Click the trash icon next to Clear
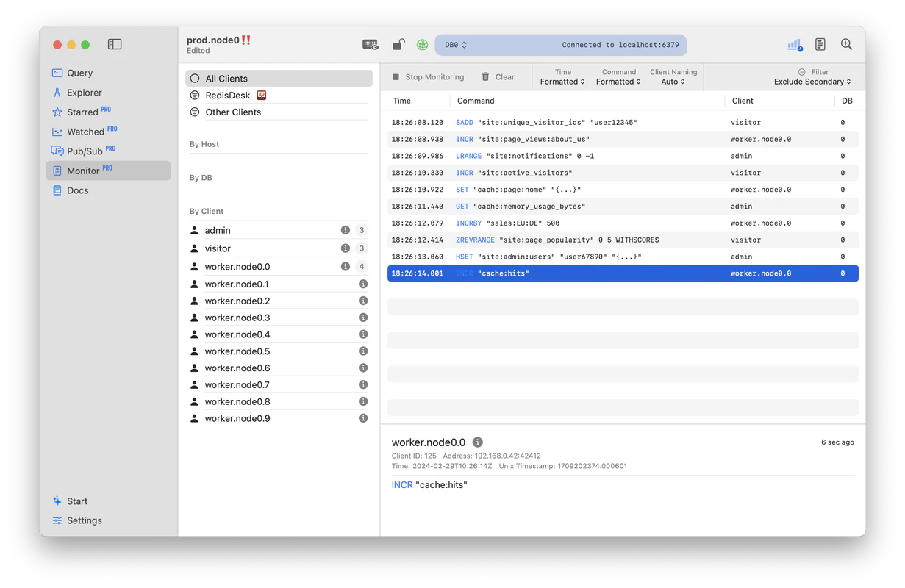Screen dimensions: 905x588 coord(486,76)
